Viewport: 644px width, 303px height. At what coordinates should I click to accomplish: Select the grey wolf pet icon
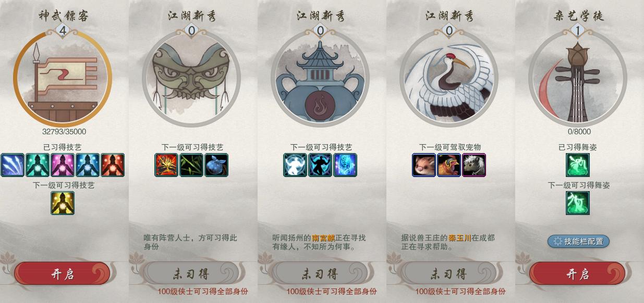pyautogui.click(x=474, y=165)
